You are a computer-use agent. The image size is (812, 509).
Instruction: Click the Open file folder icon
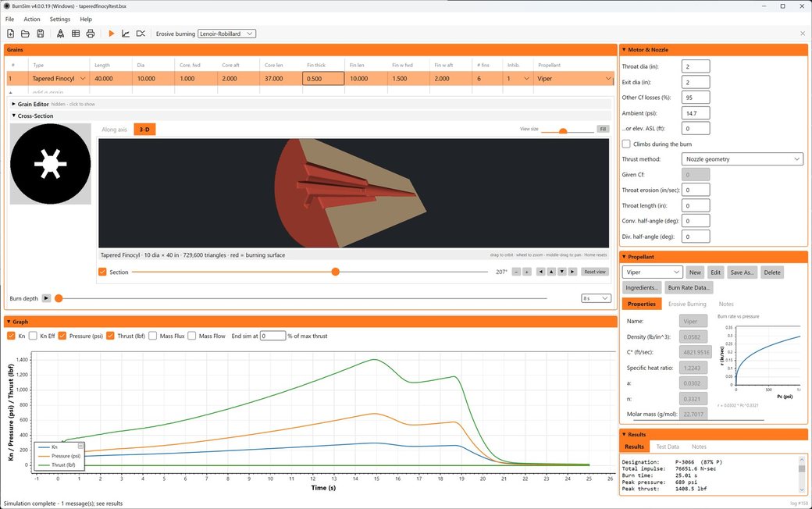(x=25, y=34)
